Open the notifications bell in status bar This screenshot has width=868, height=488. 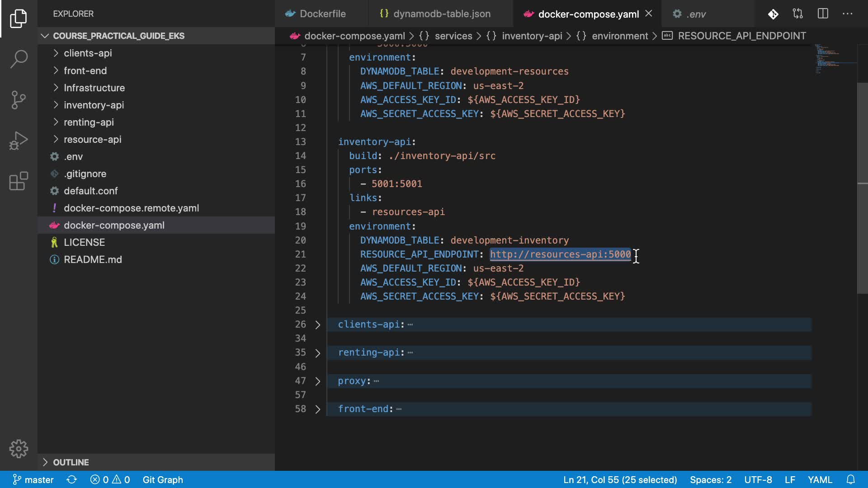pos(850,479)
